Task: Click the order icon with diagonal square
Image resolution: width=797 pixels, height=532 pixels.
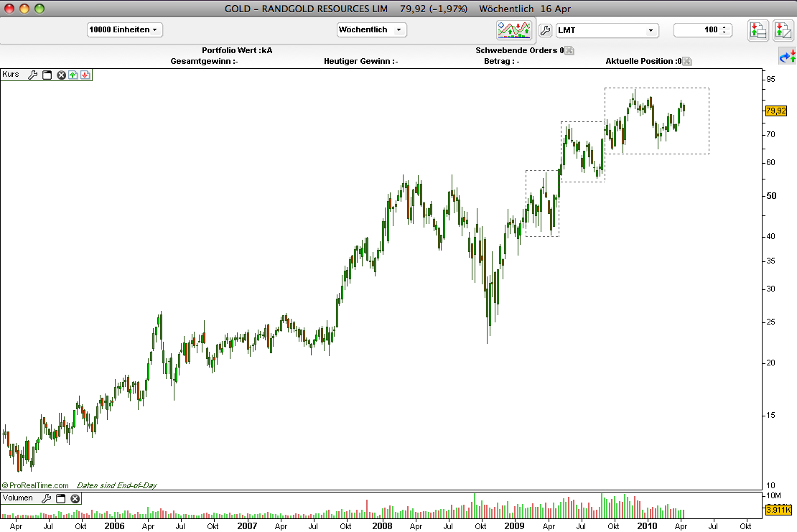Action: 783,30
